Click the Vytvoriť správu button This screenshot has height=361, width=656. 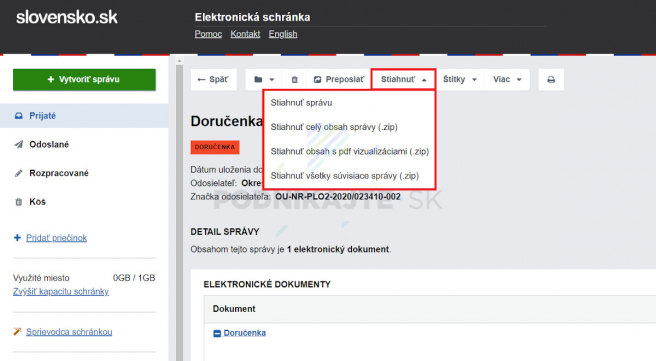click(84, 79)
